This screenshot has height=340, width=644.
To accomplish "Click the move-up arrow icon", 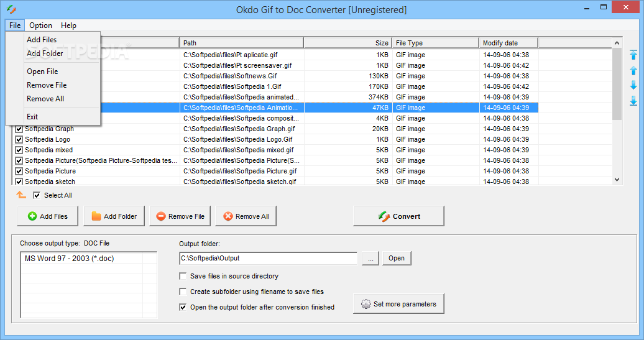I will click(633, 70).
